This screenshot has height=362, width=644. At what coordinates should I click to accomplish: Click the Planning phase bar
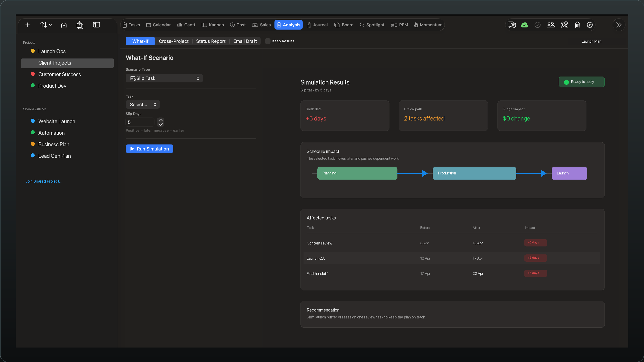point(357,173)
